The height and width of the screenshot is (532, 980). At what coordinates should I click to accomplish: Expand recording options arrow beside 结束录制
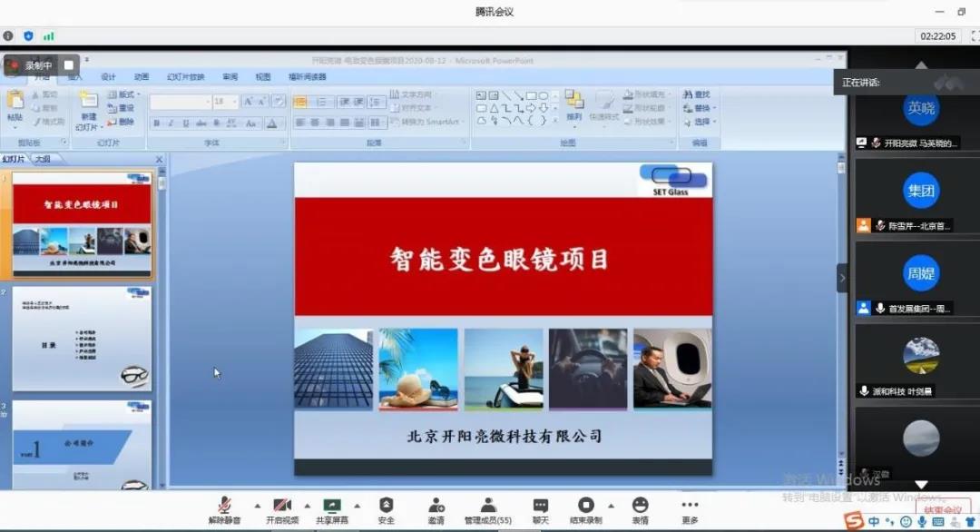tap(611, 506)
